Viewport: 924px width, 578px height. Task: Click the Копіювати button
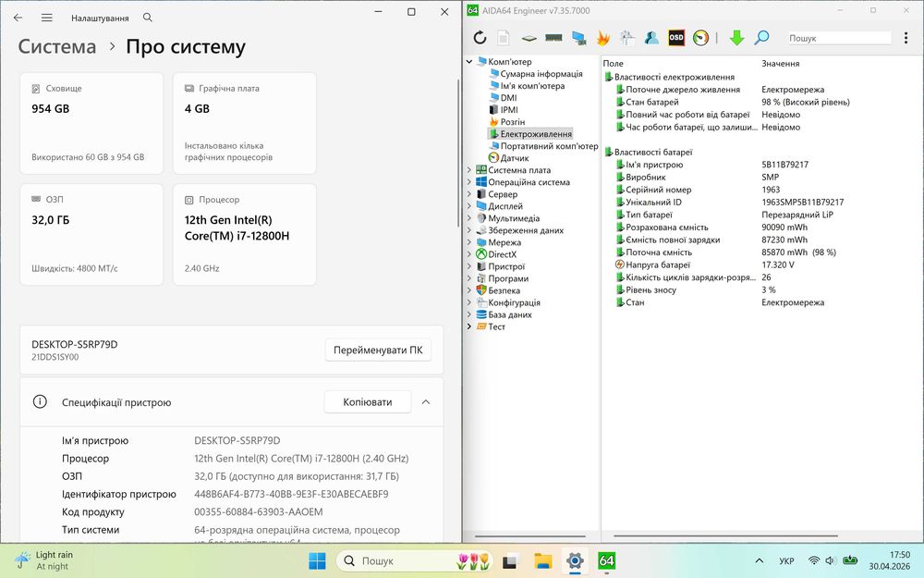(368, 402)
